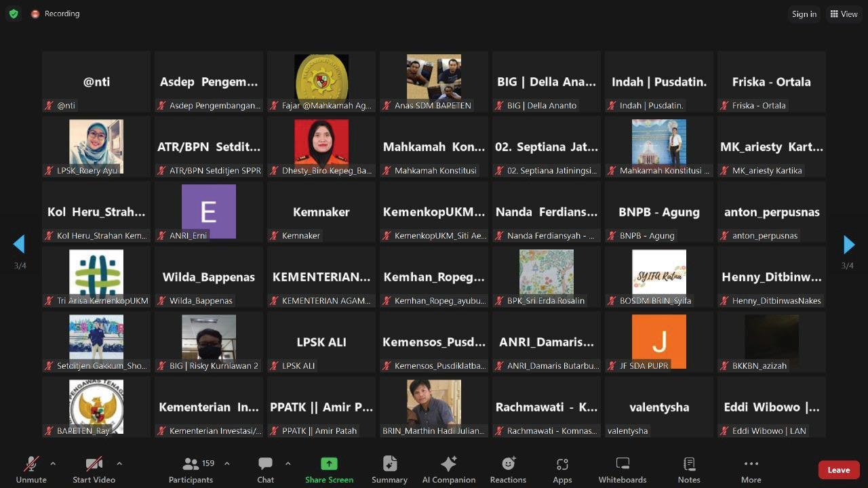The height and width of the screenshot is (488, 868).
Task: Click the Rachmawati - Komnas name label
Action: click(x=552, y=430)
